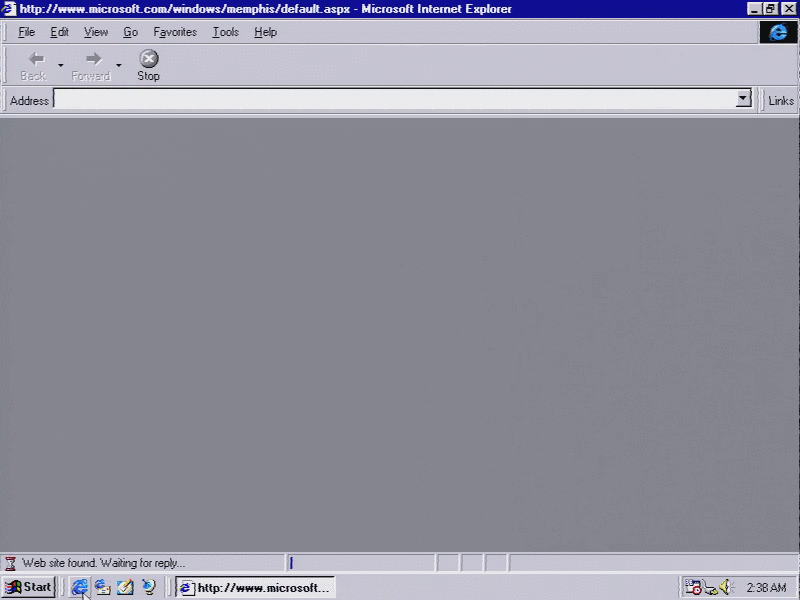Open the Favorites menu

(175, 32)
